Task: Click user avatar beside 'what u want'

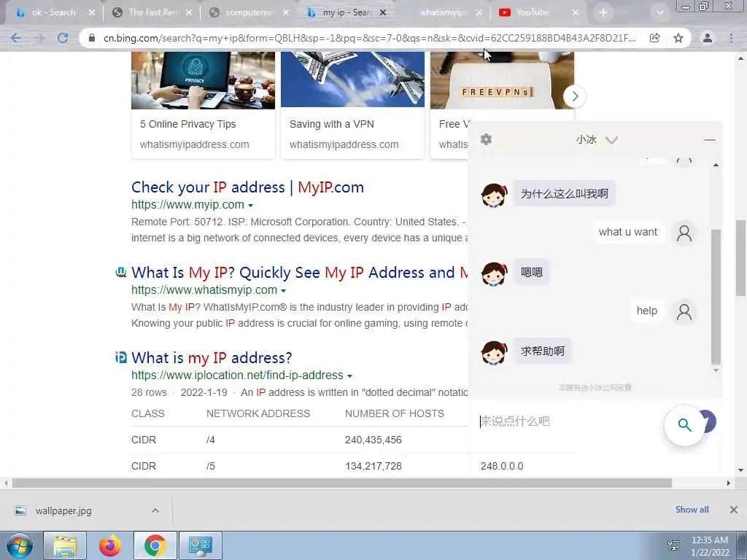Action: pyautogui.click(x=684, y=233)
